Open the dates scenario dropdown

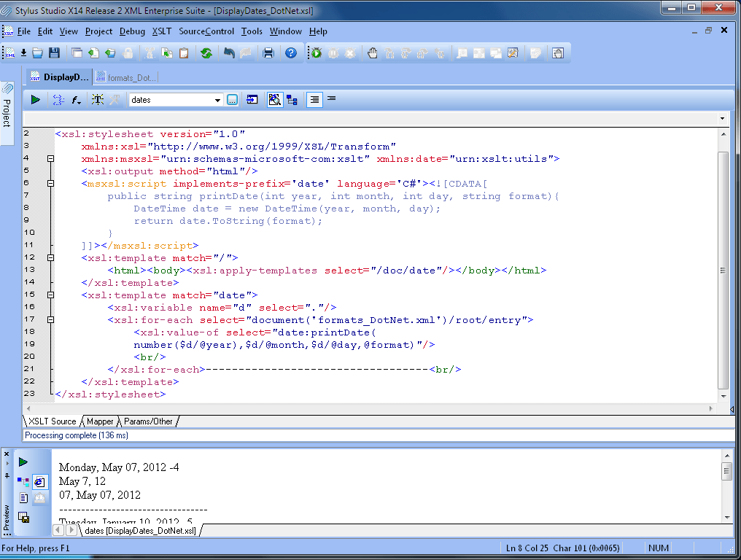(217, 100)
